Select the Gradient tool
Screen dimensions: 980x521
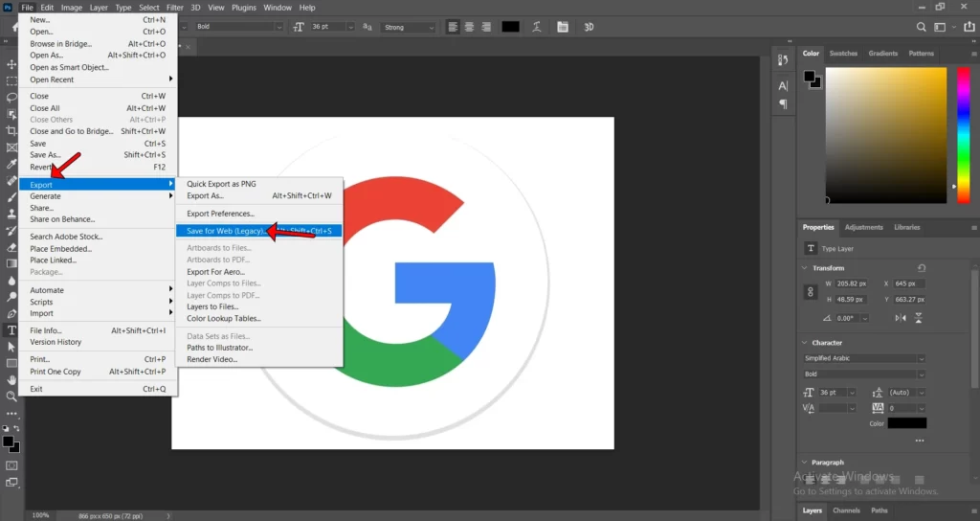(x=11, y=263)
